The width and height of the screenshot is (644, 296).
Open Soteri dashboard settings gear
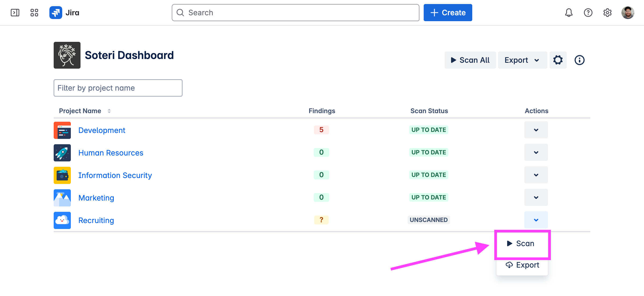click(x=558, y=60)
